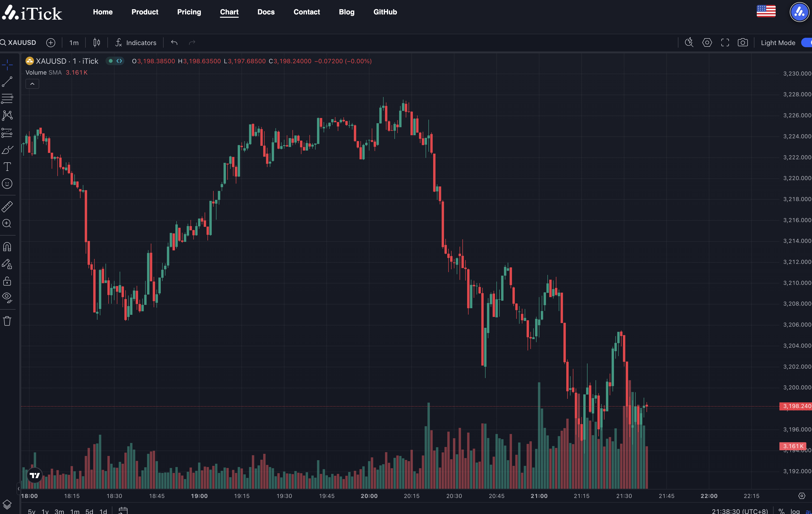Toggle lock all drawings padlock

pos(7,281)
